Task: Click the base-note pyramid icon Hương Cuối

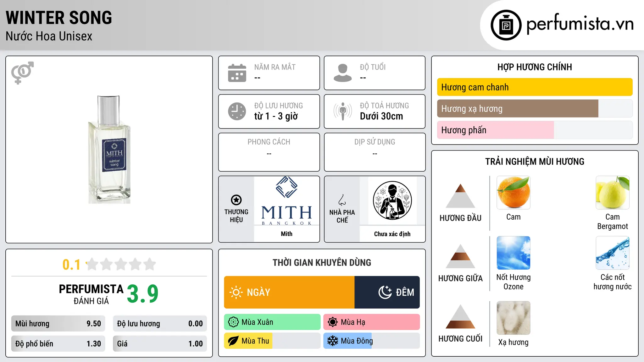Action: 461,316
